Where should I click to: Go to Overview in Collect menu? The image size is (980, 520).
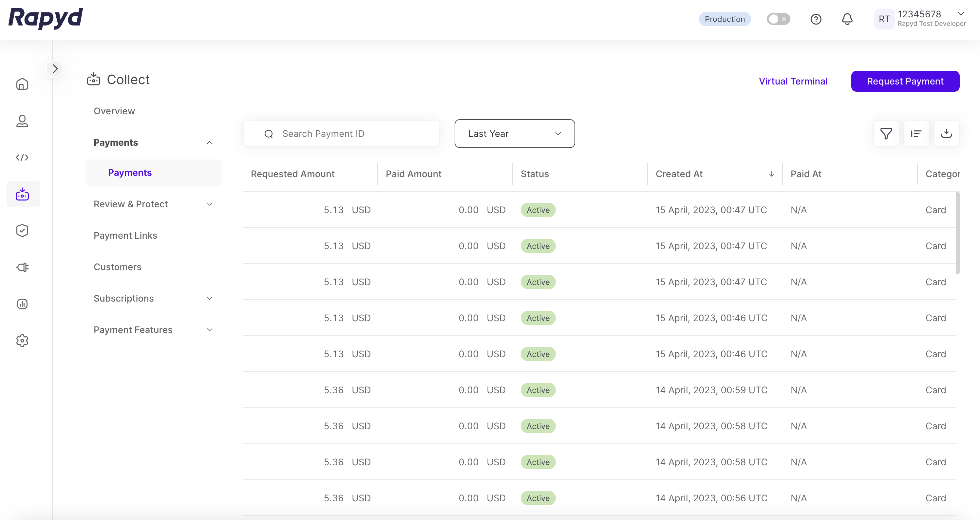coord(114,111)
